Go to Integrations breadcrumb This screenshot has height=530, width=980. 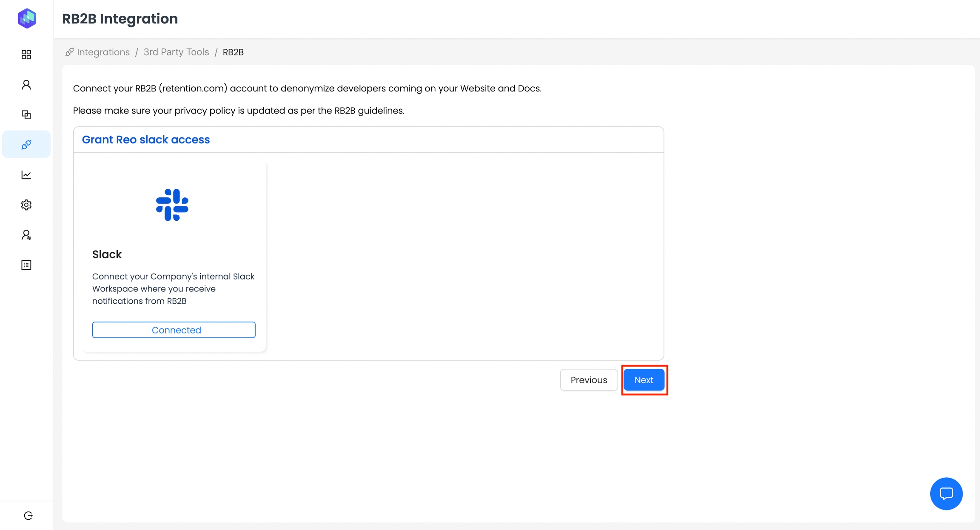103,52
